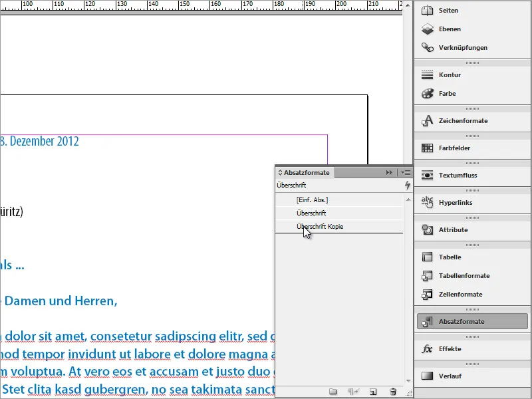Select Überschrift style below [Einf. Abs.]
Screen dimensions: 532x399
(339, 213)
